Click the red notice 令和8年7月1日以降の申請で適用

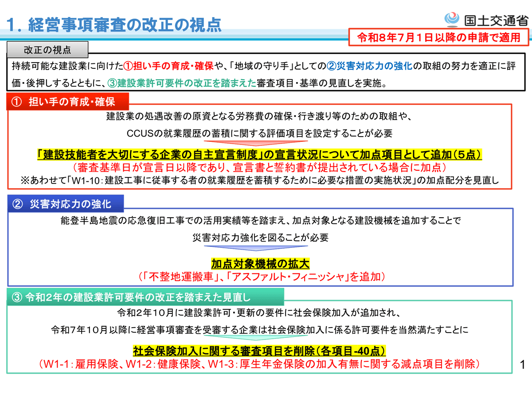[x=438, y=37]
